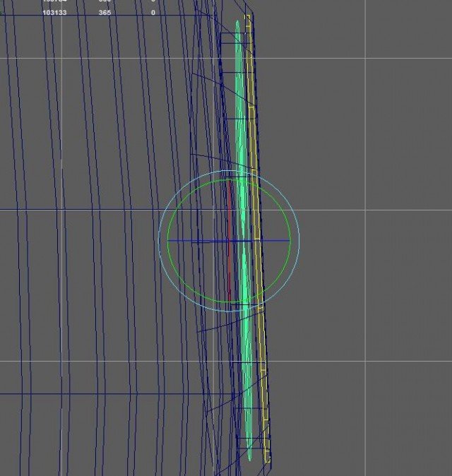The height and width of the screenshot is (476, 452).
Task: Select the horizontal blue mesh edge at bottom-left
Action: click(71, 393)
